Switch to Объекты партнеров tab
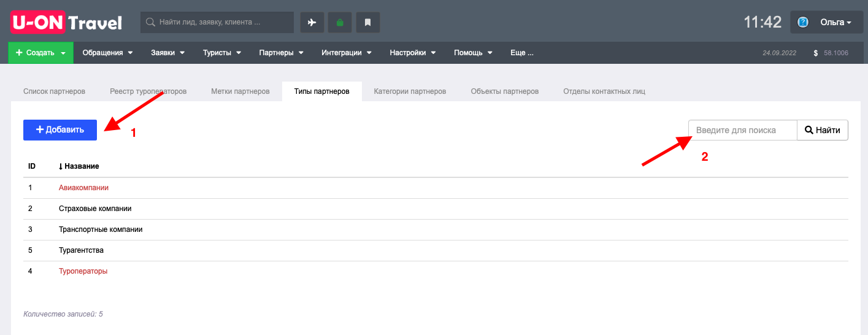868x335 pixels. click(505, 91)
